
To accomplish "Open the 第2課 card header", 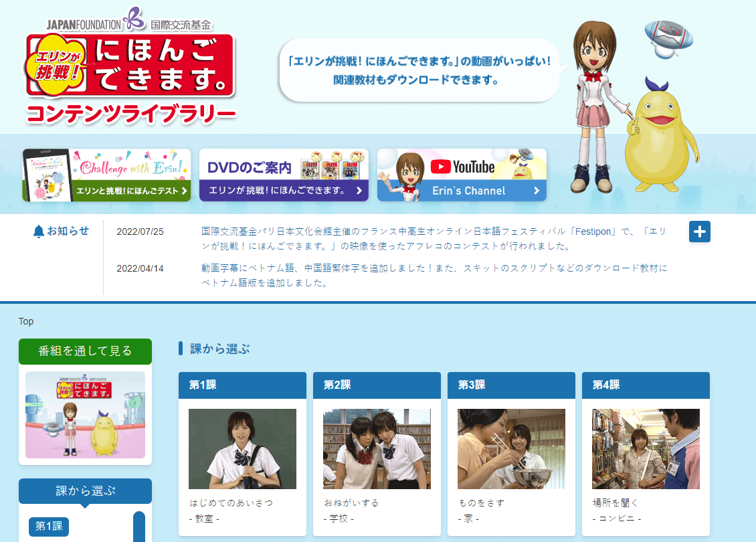I will pos(377,385).
